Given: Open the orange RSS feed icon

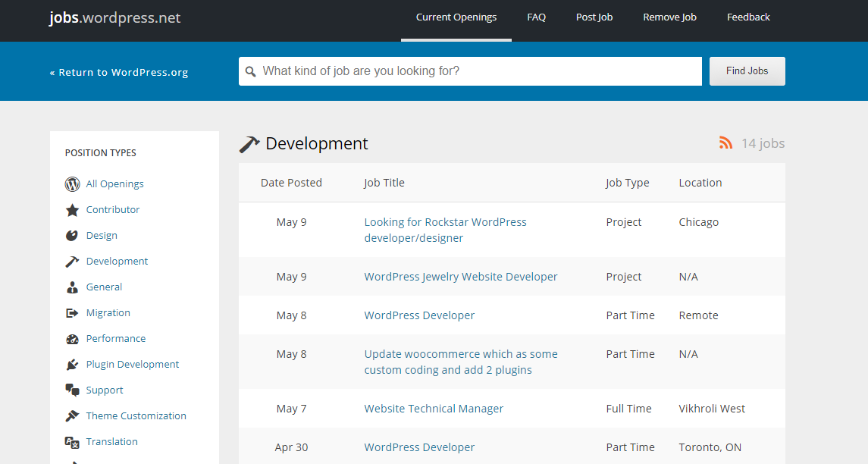Looking at the screenshot, I should click(x=725, y=143).
